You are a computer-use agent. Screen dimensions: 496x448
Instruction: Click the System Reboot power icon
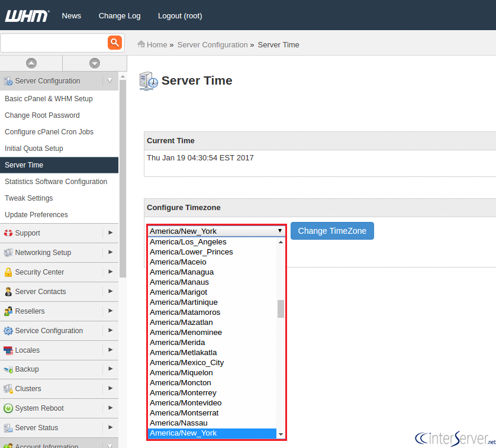pyautogui.click(x=7, y=408)
